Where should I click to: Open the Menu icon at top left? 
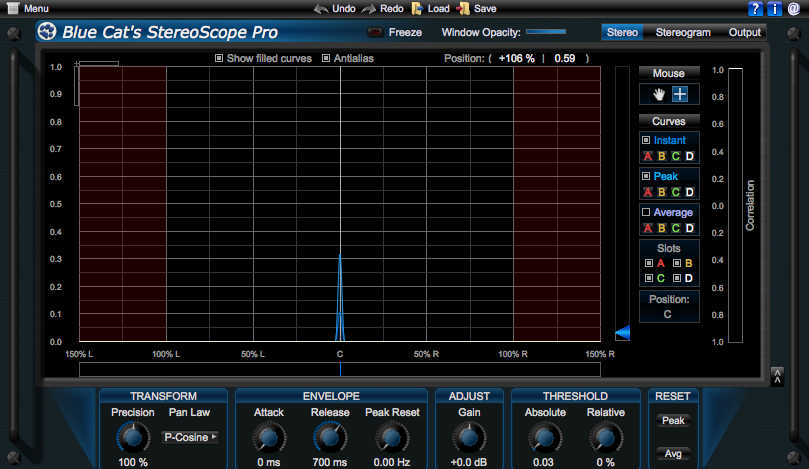[13, 8]
